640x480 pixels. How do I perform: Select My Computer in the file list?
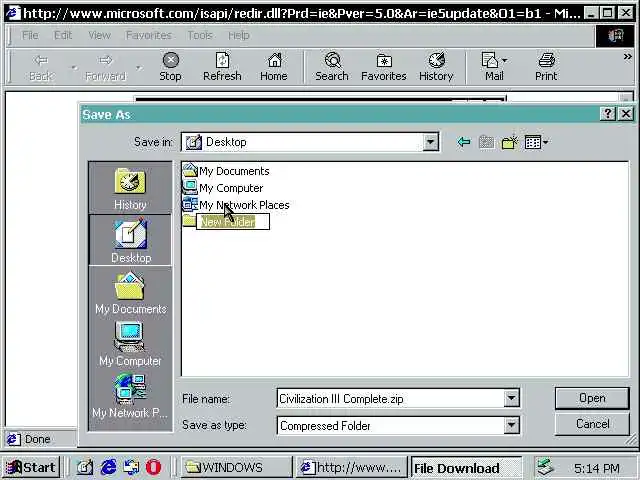tap(223, 188)
